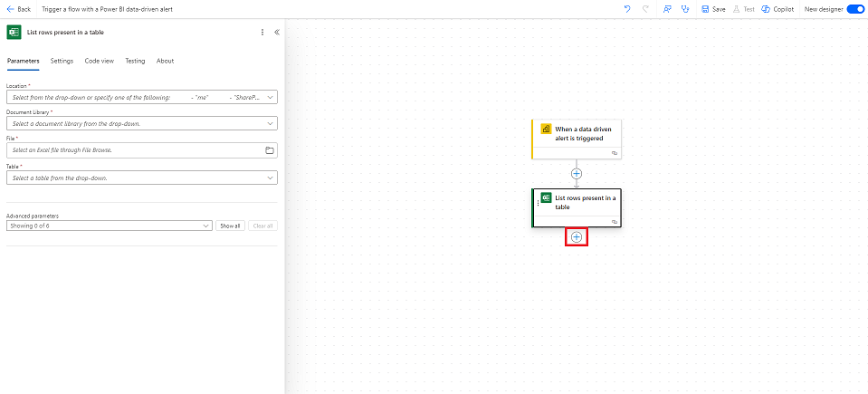The width and height of the screenshot is (868, 394).
Task: Collapse the action details panel
Action: point(276,32)
